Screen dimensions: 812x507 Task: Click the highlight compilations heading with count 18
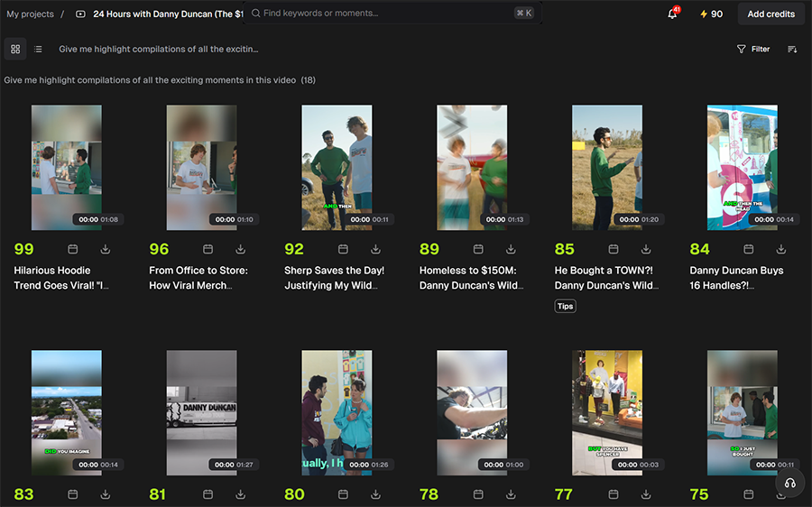pyautogui.click(x=160, y=80)
